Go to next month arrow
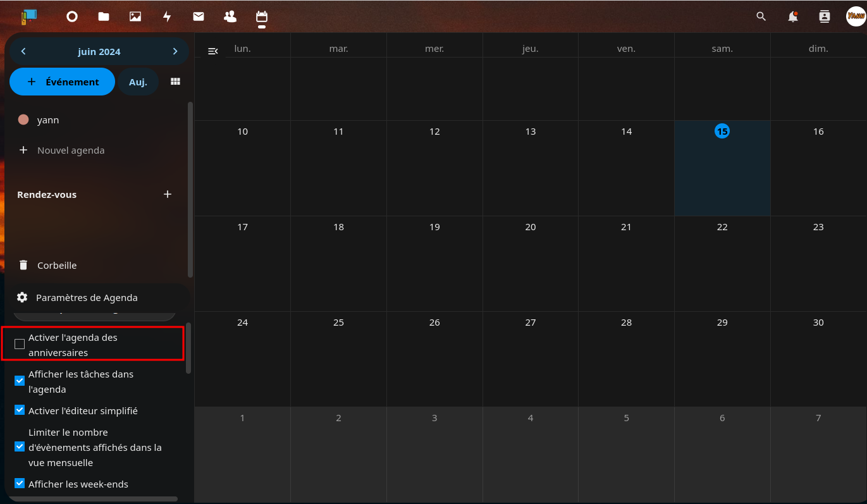Image resolution: width=867 pixels, height=504 pixels. coord(175,52)
